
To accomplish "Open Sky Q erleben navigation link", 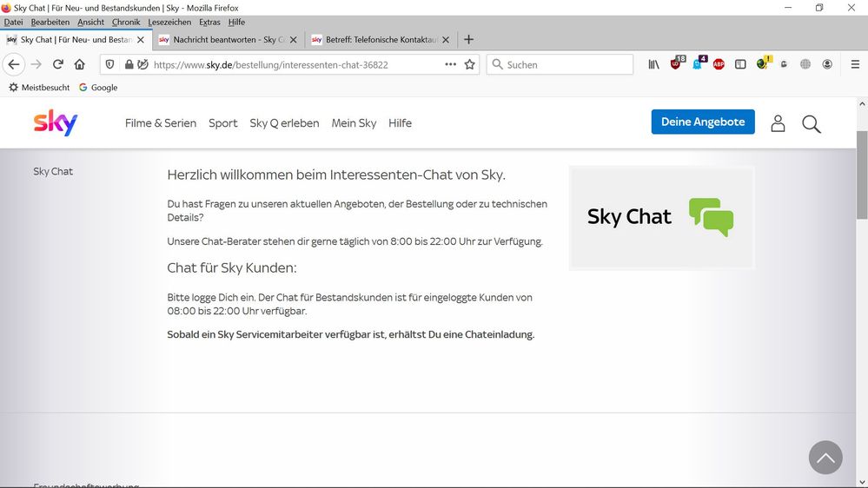I will coord(284,123).
